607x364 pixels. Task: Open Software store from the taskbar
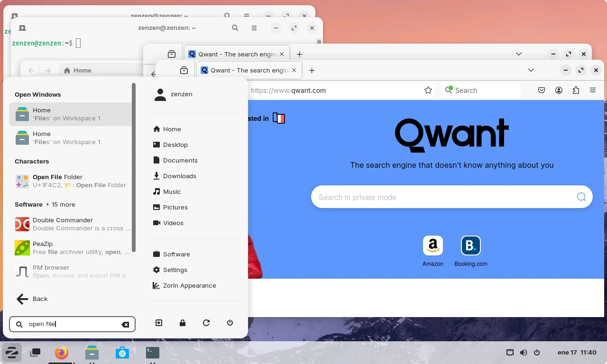(x=122, y=353)
